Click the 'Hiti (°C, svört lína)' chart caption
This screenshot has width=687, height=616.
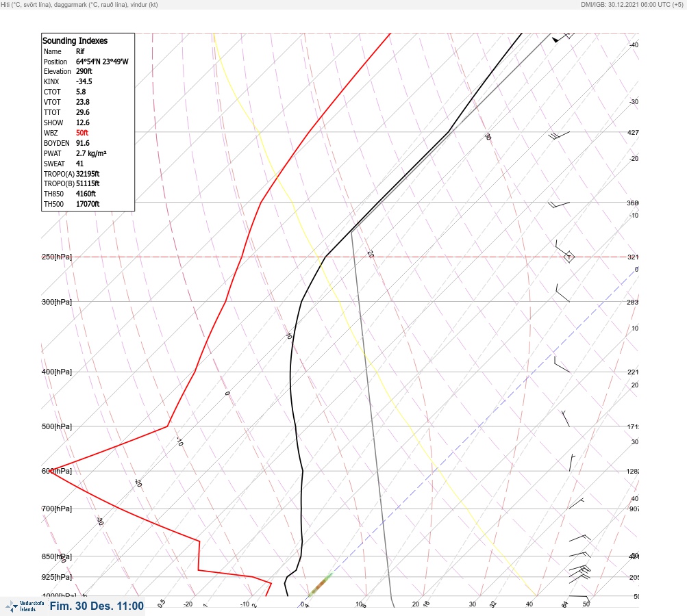click(x=26, y=4)
